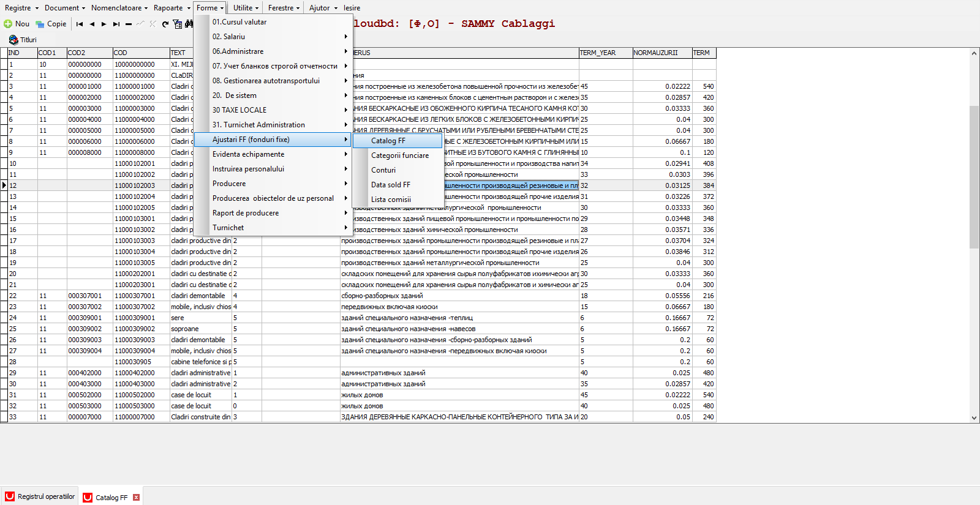Open 31. Turnichet Administration submenu
980x505 pixels.
pyautogui.click(x=273, y=125)
